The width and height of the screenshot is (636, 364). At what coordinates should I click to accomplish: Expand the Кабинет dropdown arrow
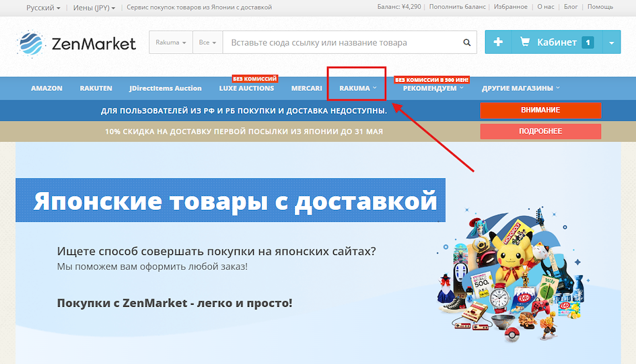611,42
